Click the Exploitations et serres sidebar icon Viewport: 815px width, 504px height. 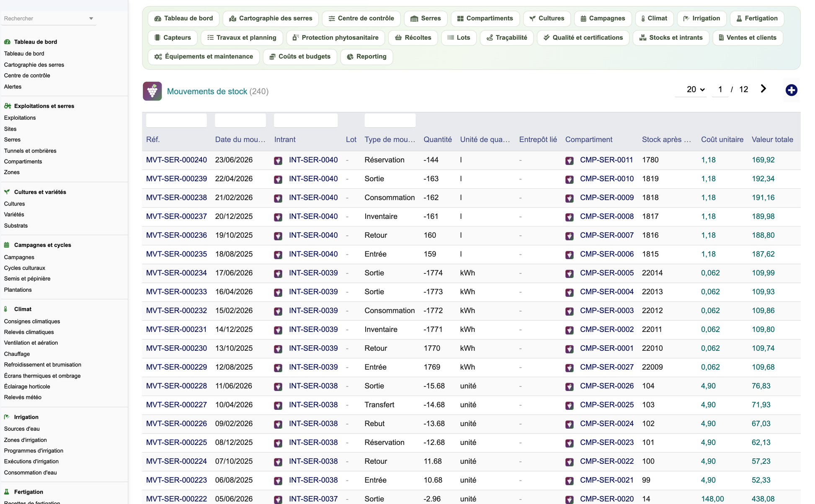(x=7, y=106)
